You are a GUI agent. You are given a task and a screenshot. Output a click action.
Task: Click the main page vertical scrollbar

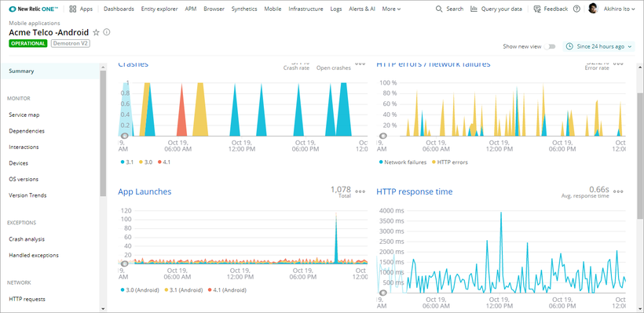pyautogui.click(x=640, y=156)
